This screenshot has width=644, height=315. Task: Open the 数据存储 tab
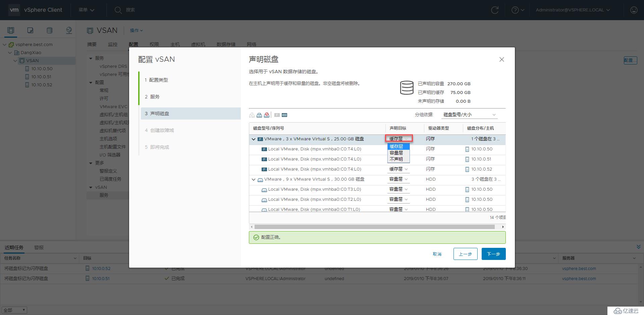226,44
